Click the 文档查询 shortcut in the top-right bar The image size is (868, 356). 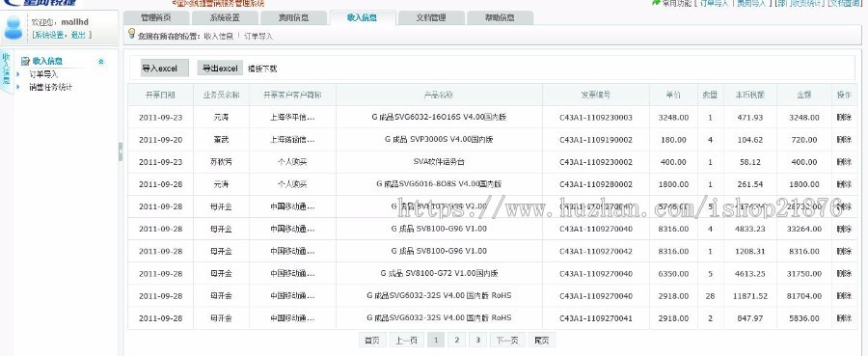tap(845, 3)
